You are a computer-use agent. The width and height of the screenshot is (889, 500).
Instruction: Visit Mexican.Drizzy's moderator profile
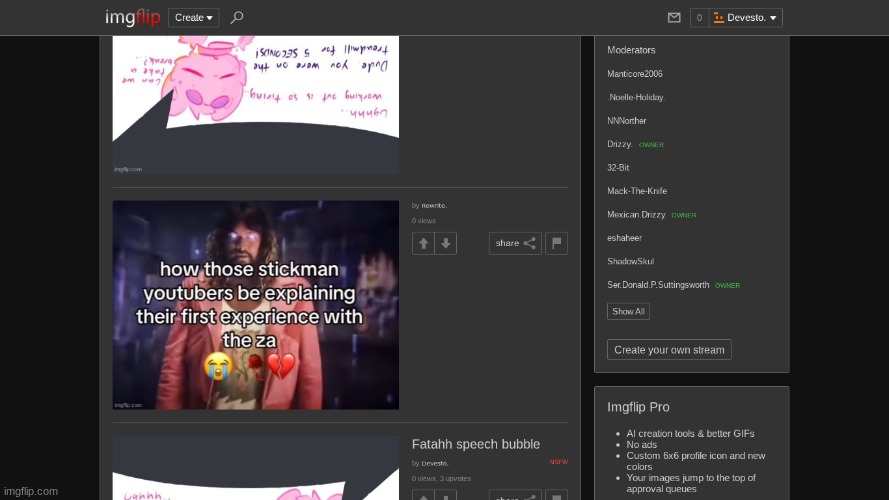(636, 215)
